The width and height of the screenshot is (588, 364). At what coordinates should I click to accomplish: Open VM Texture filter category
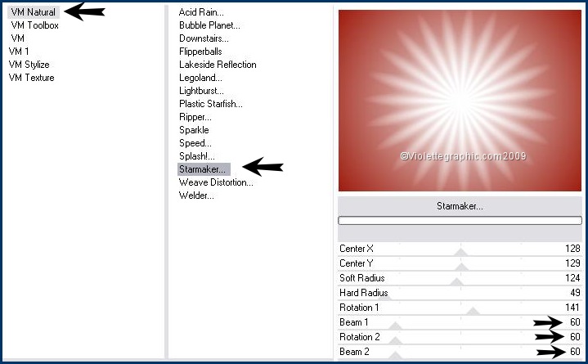tap(31, 78)
